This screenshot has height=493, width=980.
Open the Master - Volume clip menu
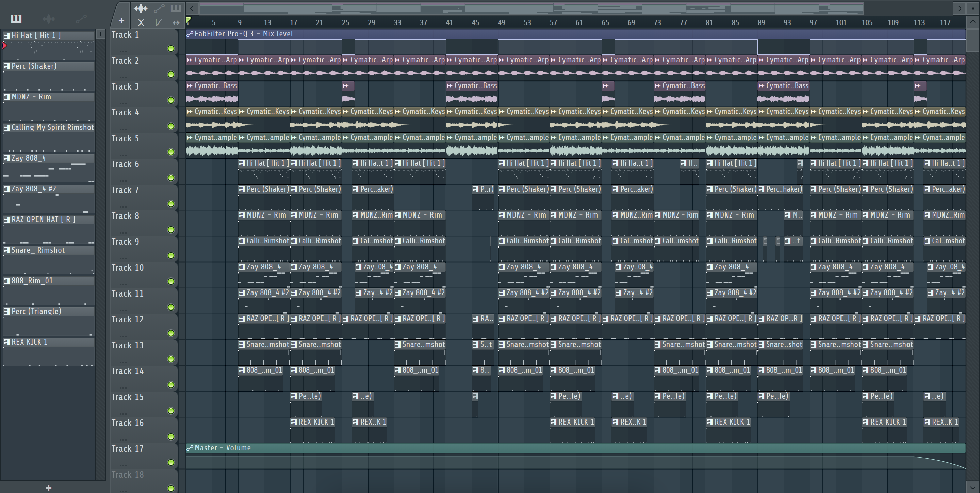(190, 448)
